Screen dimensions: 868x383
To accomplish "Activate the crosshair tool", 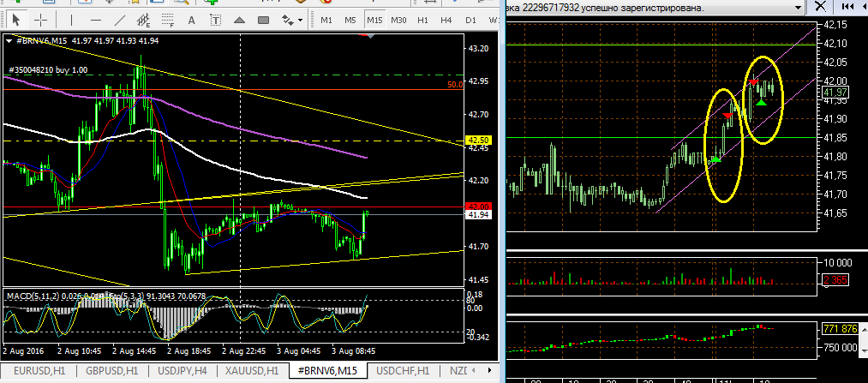I will tap(41, 21).
